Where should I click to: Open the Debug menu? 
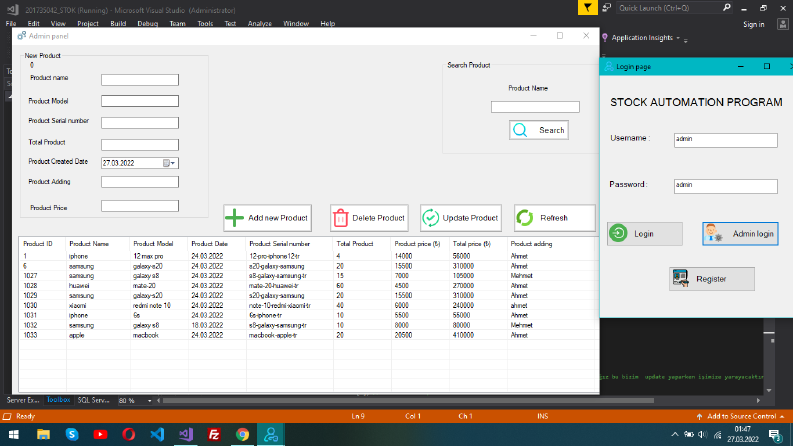point(148,24)
